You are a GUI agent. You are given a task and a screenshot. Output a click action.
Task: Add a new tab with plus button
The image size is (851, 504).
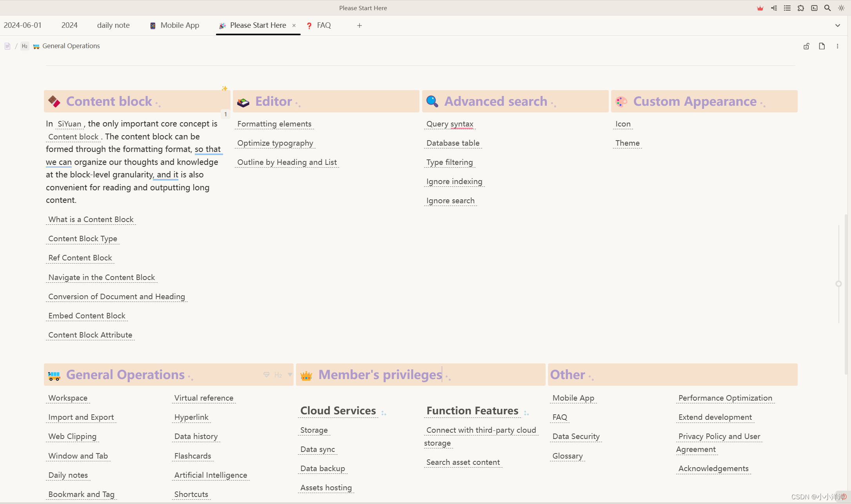point(359,25)
